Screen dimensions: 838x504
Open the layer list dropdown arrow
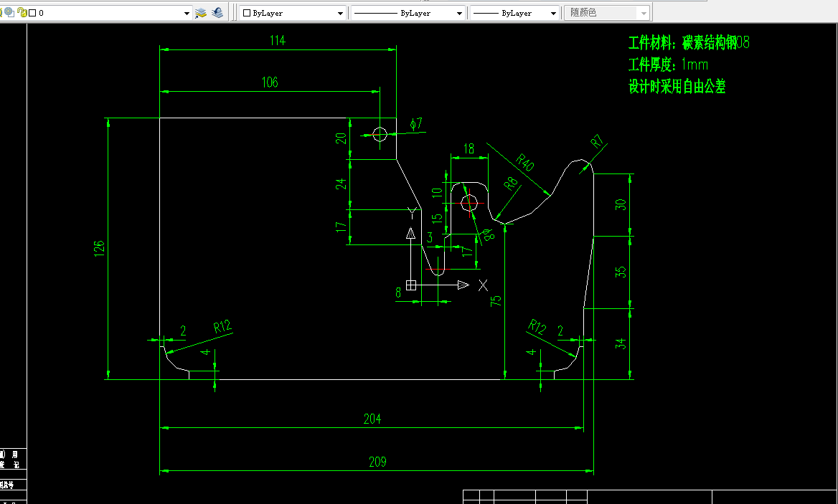tap(187, 14)
